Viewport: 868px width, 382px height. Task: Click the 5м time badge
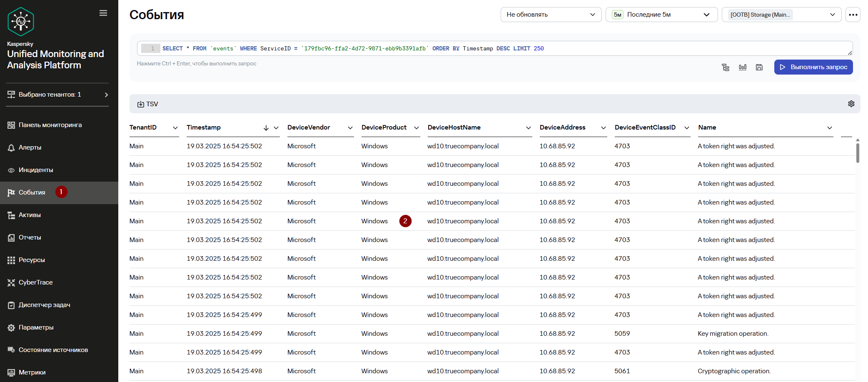[618, 15]
